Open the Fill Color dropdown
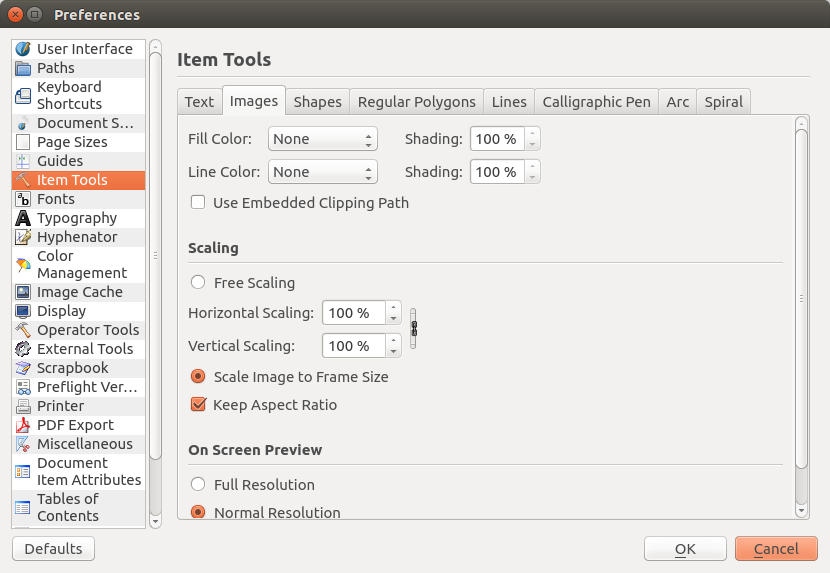Image resolution: width=830 pixels, height=573 pixels. [x=322, y=139]
